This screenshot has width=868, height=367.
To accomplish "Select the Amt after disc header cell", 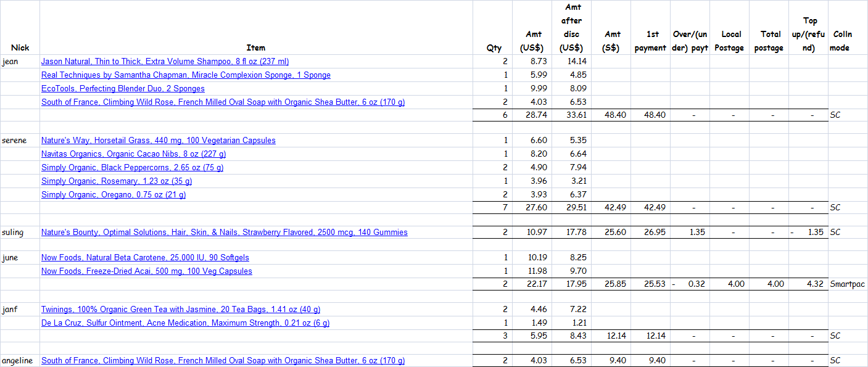I will (571, 27).
